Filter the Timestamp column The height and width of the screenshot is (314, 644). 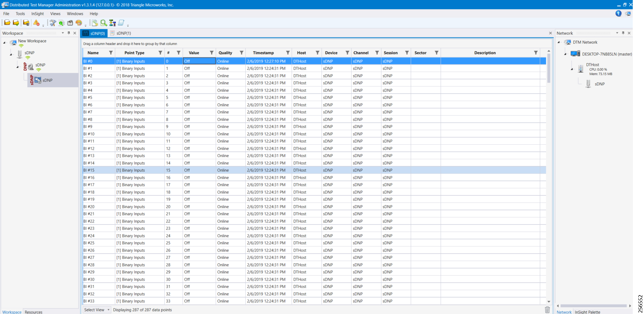point(288,53)
